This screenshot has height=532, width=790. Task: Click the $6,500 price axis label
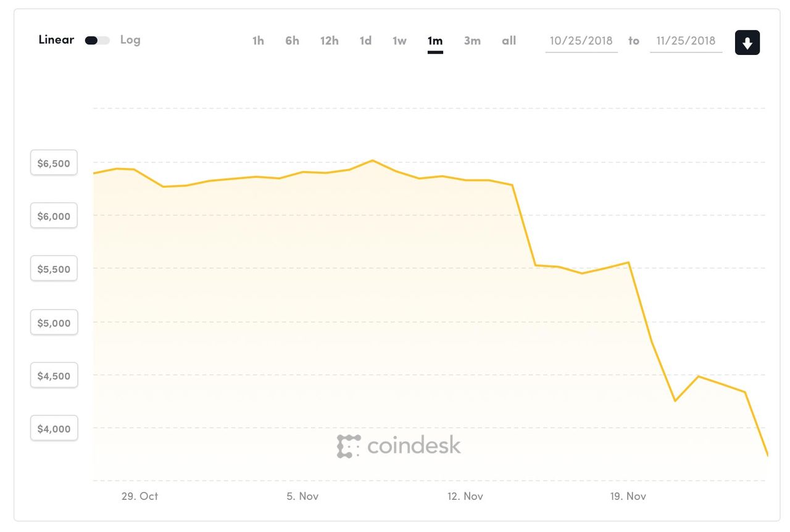click(x=54, y=163)
